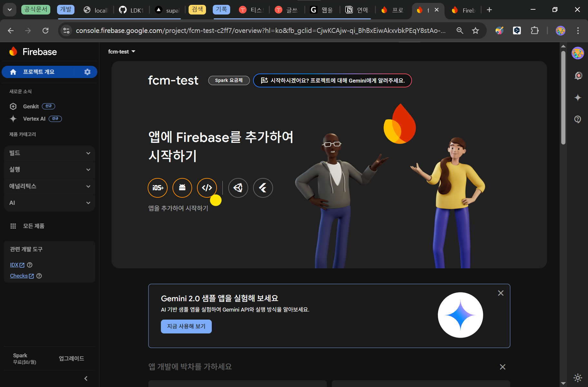
Task: Open the IDX link
Action: pyautogui.click(x=17, y=265)
